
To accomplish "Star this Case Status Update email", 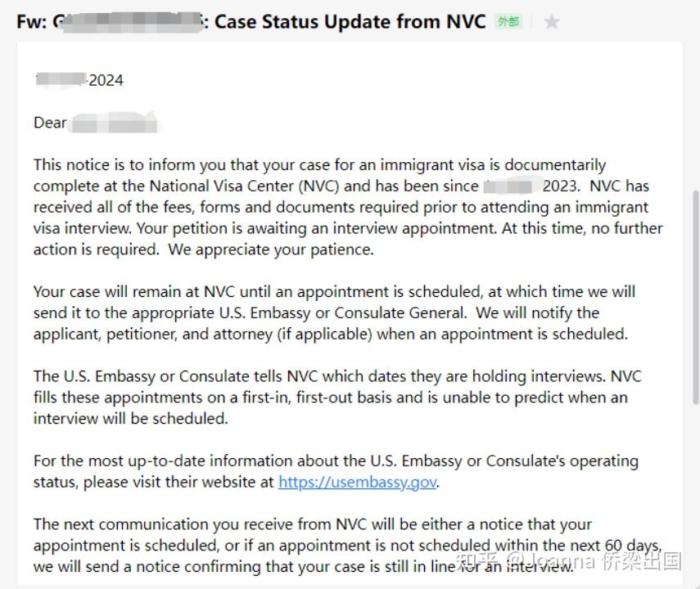I will [552, 22].
